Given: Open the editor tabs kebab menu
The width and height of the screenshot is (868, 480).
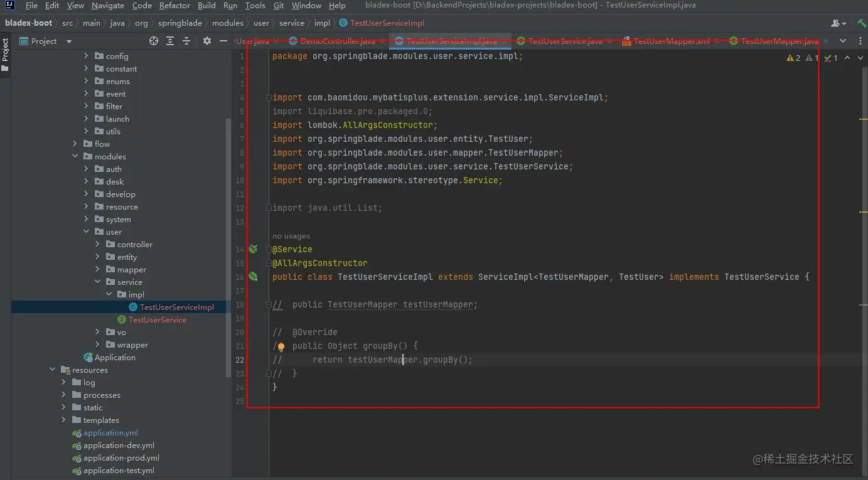Looking at the screenshot, I should tap(859, 41).
